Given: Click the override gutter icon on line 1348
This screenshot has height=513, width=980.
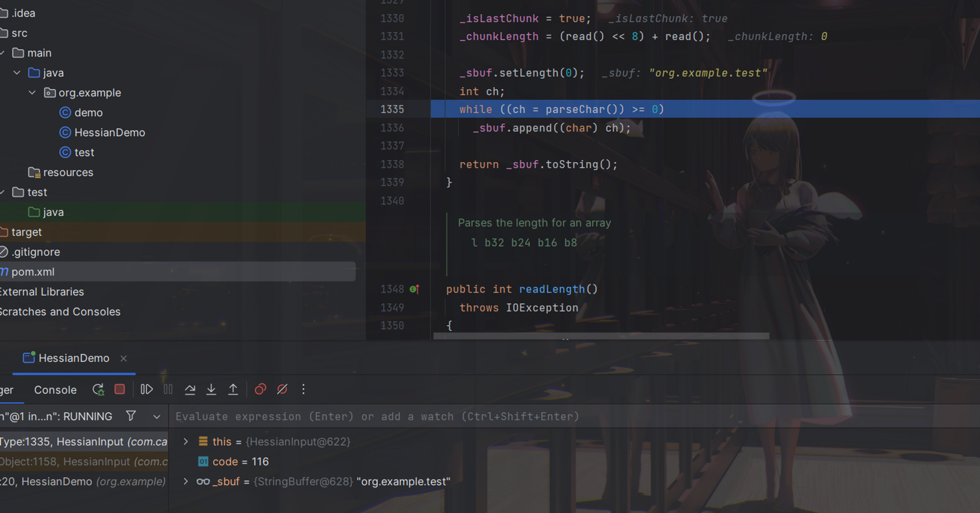Looking at the screenshot, I should click(x=415, y=289).
